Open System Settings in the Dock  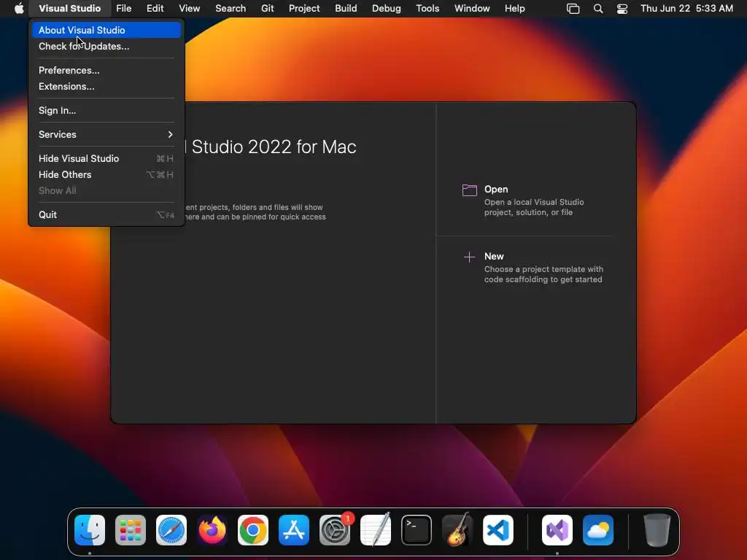(335, 530)
